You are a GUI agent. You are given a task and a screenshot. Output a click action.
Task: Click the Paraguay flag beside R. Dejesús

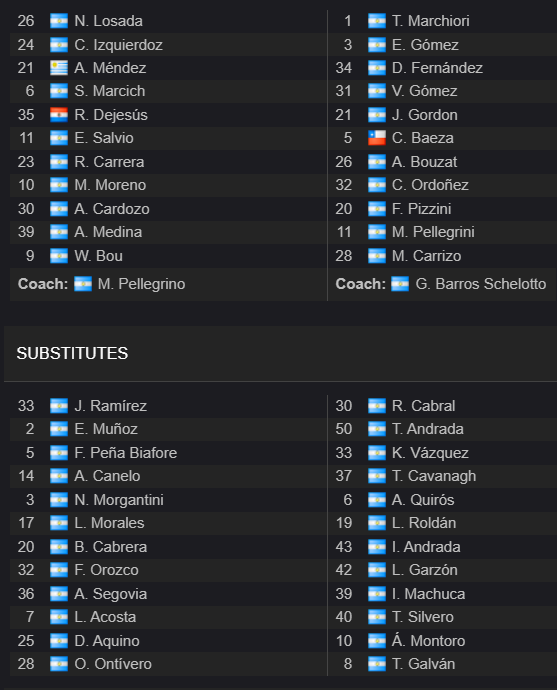click(59, 115)
